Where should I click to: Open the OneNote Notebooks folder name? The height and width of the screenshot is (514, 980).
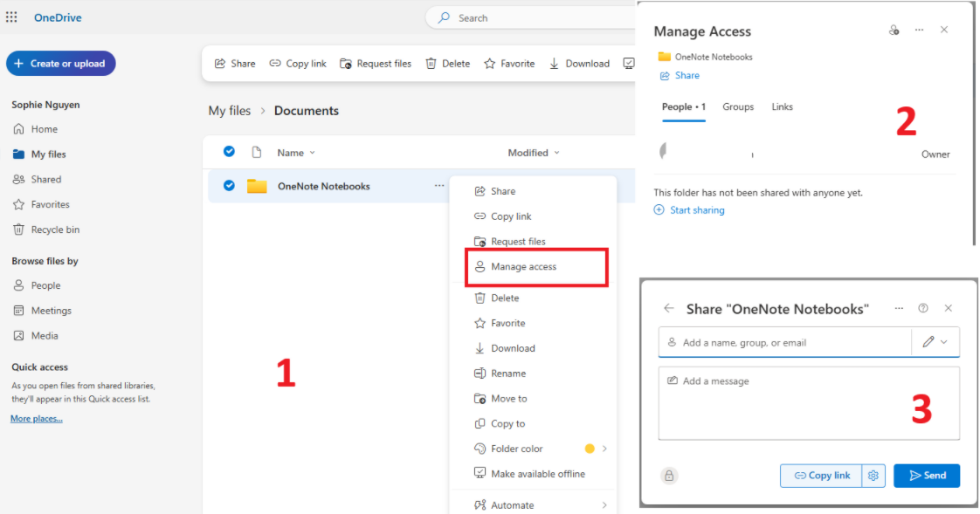pyautogui.click(x=324, y=186)
